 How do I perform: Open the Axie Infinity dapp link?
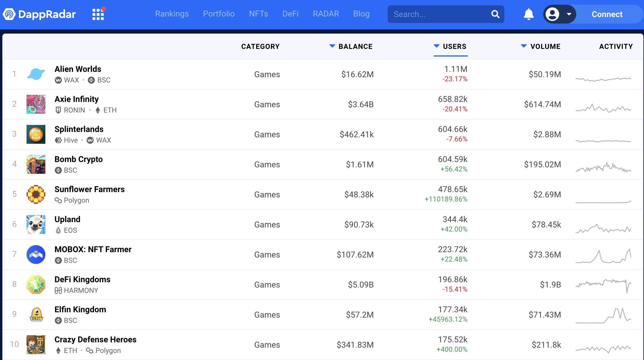click(x=77, y=99)
